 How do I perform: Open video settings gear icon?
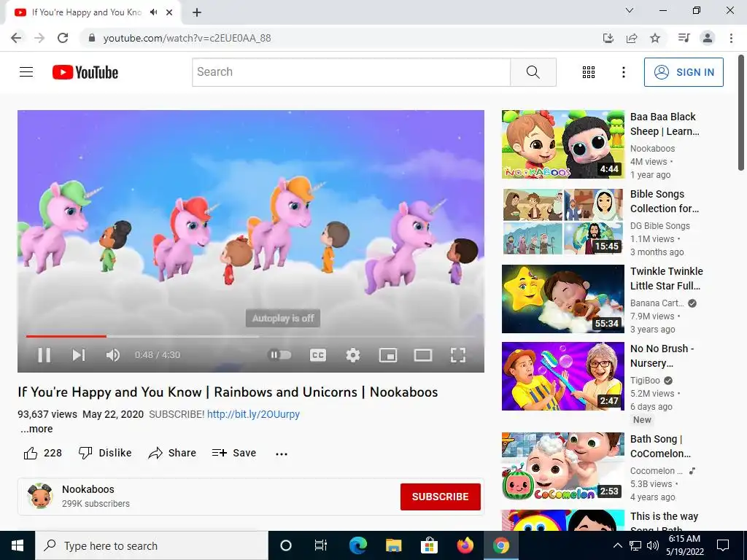tap(353, 355)
